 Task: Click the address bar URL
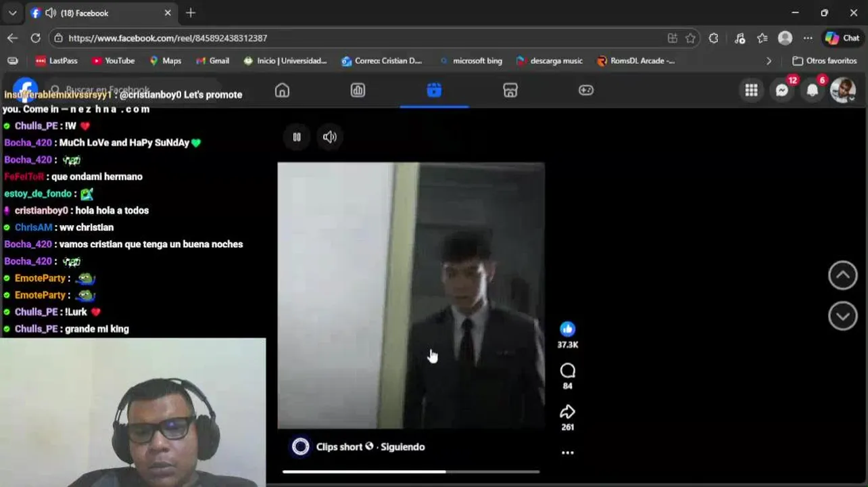tap(168, 39)
